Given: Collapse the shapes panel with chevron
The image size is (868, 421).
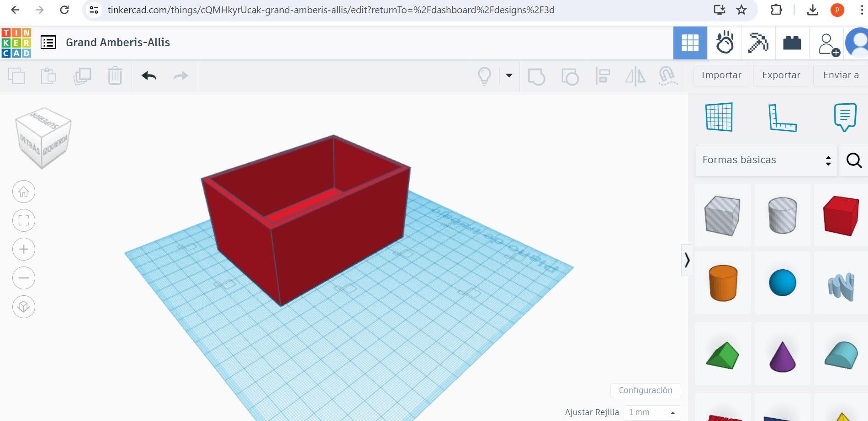Looking at the screenshot, I should coord(687,260).
